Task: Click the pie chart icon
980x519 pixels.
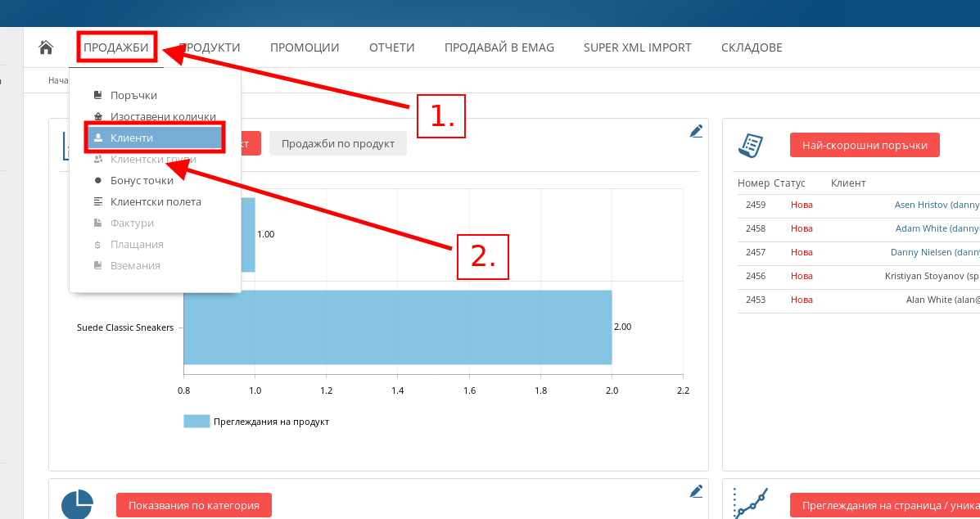Action: (77, 503)
